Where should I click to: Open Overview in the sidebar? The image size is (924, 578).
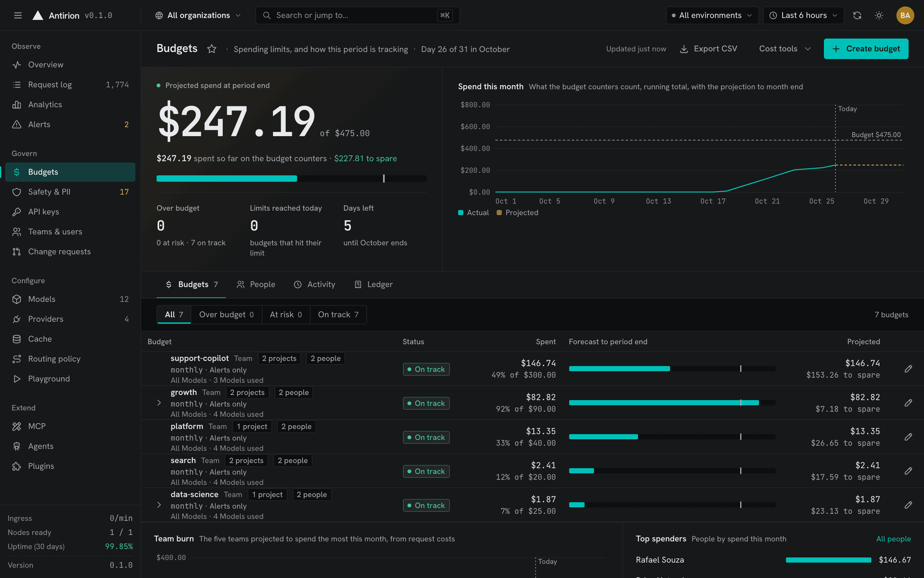pos(70,65)
